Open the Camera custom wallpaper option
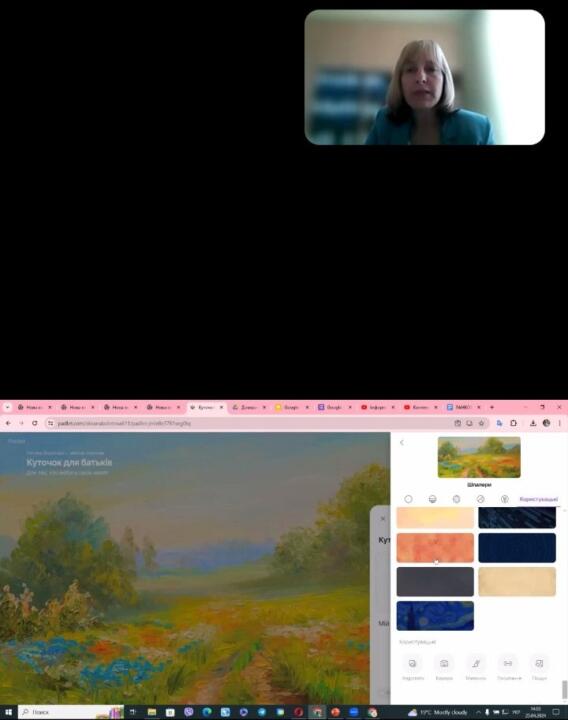The image size is (568, 720). (444, 667)
